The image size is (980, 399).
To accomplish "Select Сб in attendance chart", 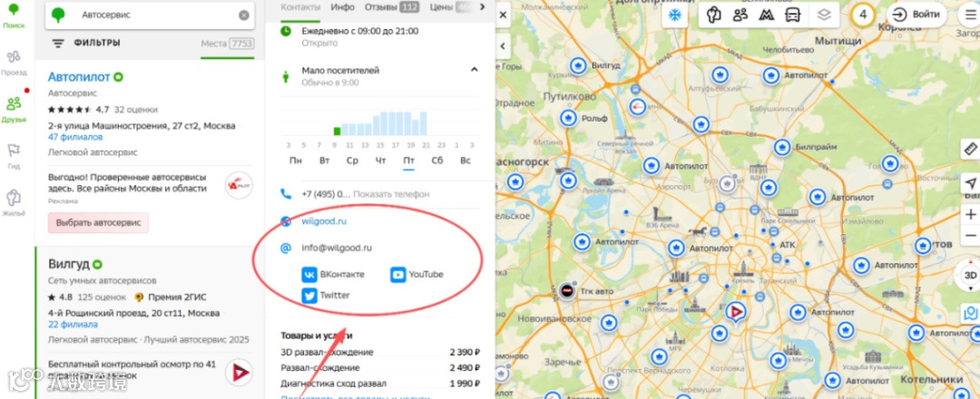I will click(x=436, y=161).
